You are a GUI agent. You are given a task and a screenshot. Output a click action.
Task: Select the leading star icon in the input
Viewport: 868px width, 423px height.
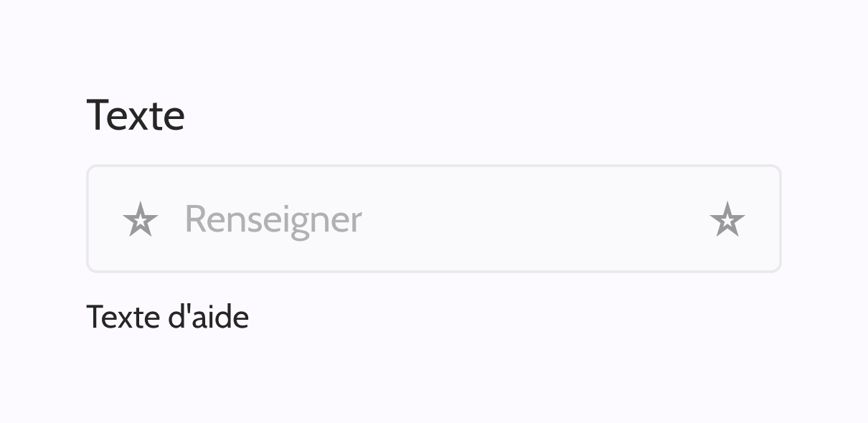tap(140, 219)
